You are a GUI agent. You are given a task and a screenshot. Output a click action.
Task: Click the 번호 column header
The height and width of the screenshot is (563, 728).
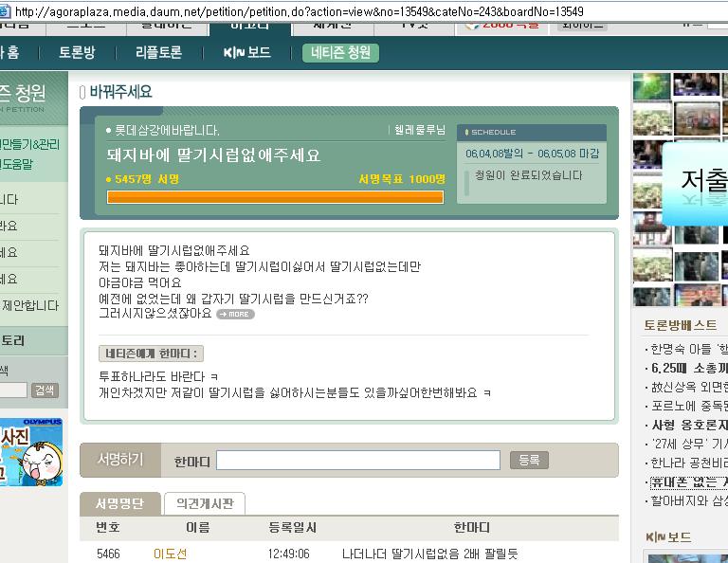click(x=108, y=528)
